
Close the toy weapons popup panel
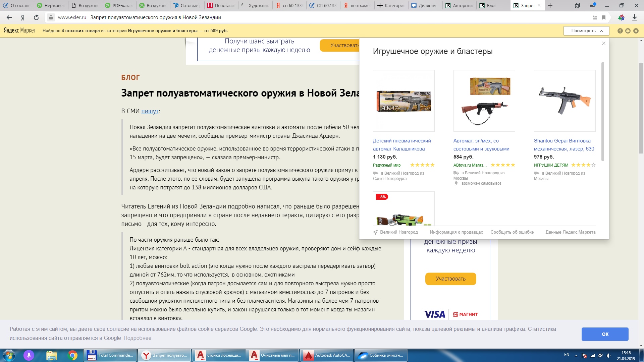tap(604, 43)
